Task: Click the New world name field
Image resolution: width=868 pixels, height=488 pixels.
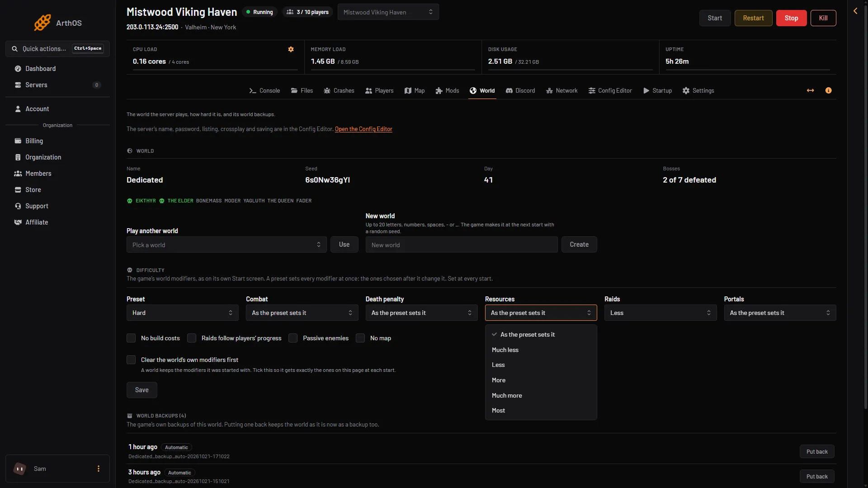Action: 462,244
